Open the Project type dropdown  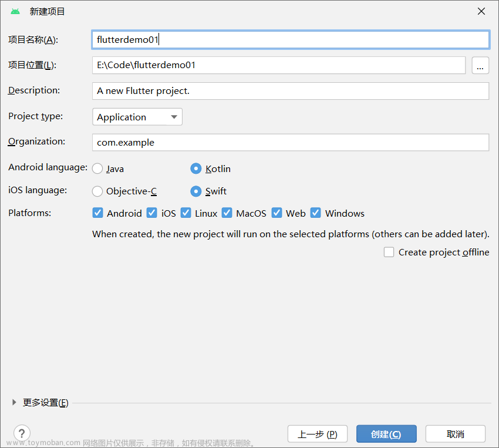coord(137,117)
